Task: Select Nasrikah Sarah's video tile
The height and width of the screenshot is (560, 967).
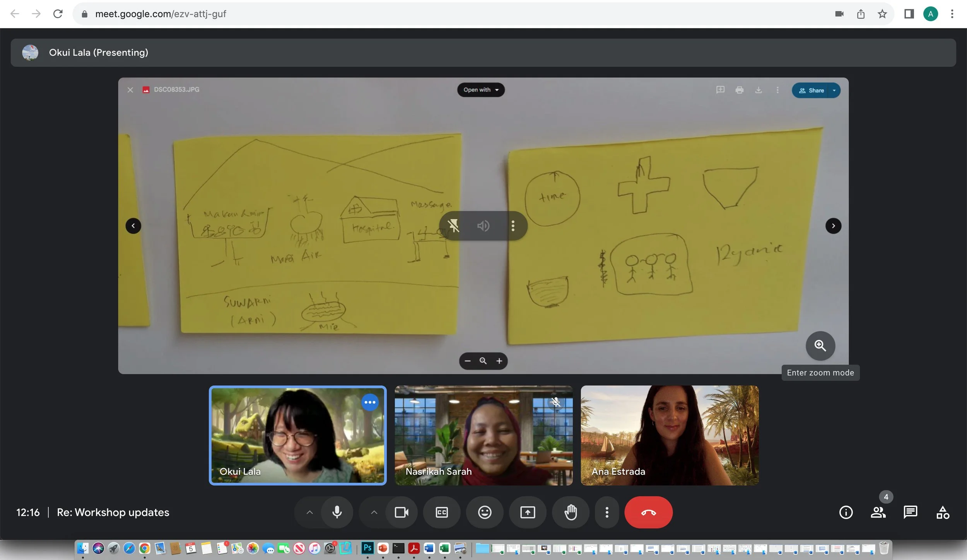Action: tap(483, 435)
